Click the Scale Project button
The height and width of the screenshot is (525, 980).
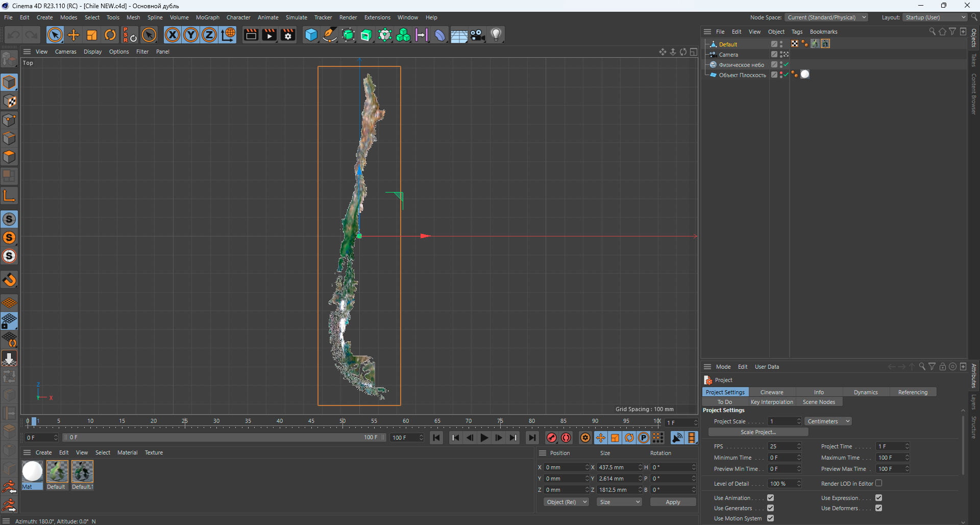click(x=758, y=432)
